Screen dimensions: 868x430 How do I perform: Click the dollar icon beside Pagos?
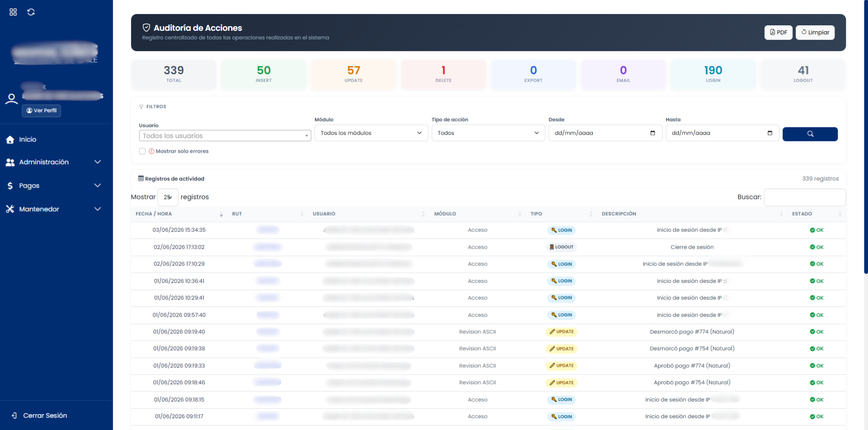pyautogui.click(x=10, y=186)
